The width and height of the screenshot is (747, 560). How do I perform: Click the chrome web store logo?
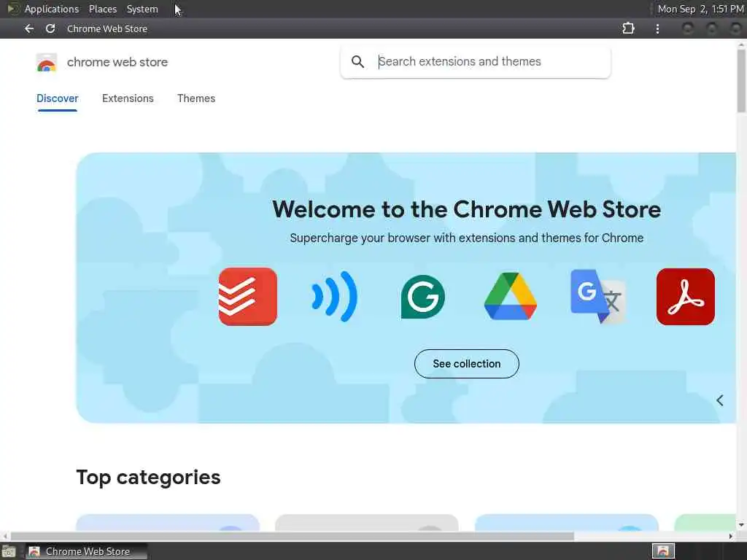(x=47, y=63)
